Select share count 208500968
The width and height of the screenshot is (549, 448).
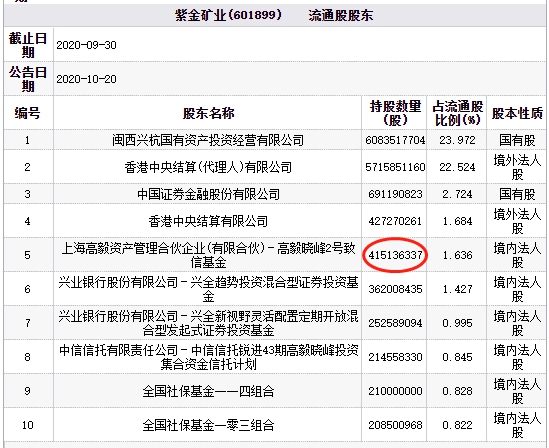coord(395,425)
